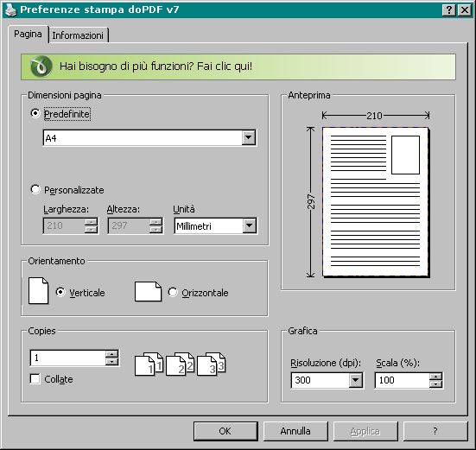This screenshot has height=450, width=476.
Task: Click the novaPDF logo icon in the banner
Action: click(x=41, y=67)
